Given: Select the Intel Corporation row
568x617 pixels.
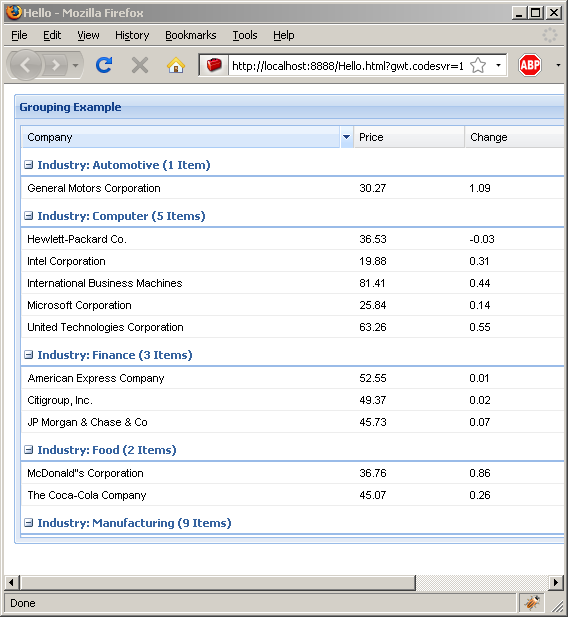Looking at the screenshot, I should 292,261.
